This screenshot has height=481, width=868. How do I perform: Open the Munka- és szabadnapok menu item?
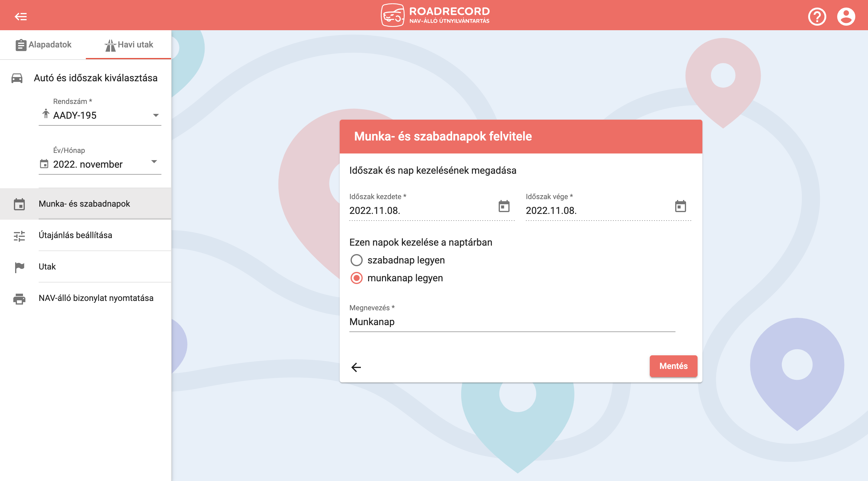coord(86,204)
